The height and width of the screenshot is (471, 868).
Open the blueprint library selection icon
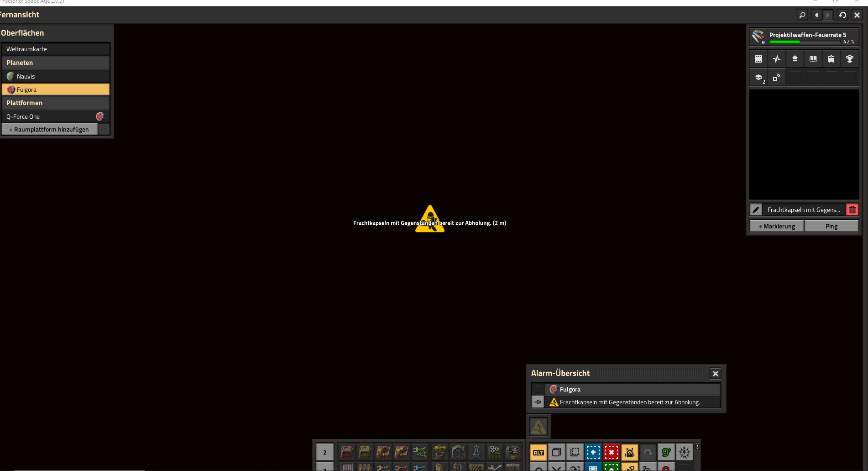pyautogui.click(x=758, y=59)
